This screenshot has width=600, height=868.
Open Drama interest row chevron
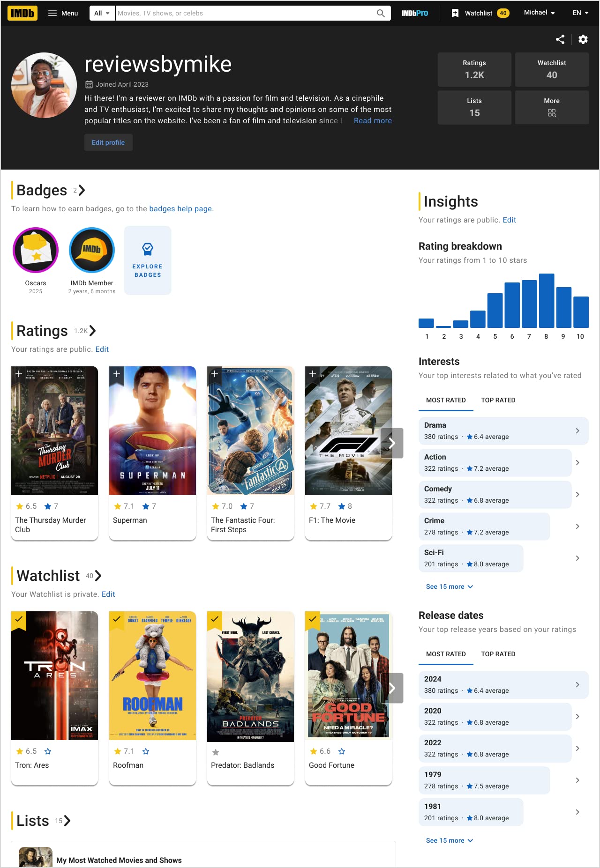coord(577,430)
